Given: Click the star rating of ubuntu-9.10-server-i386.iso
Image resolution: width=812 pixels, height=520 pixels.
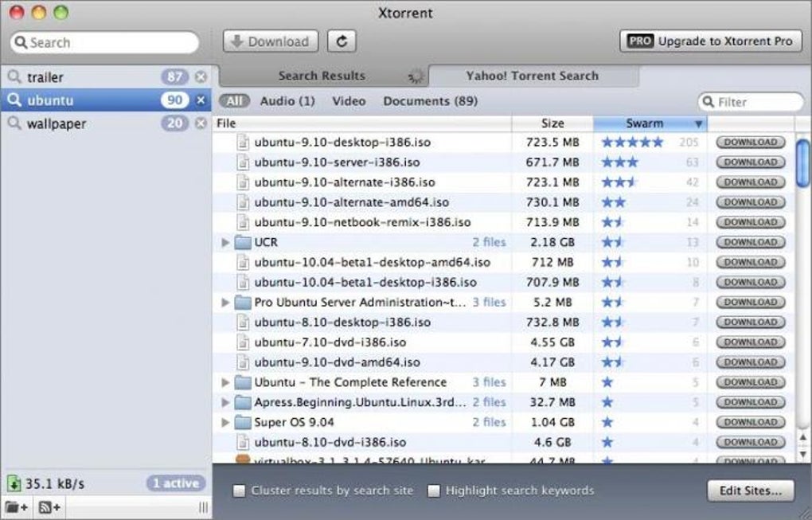Looking at the screenshot, I should point(620,162).
